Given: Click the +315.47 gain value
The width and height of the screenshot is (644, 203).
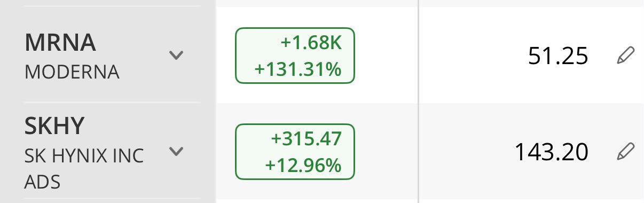Looking at the screenshot, I should point(306,139).
